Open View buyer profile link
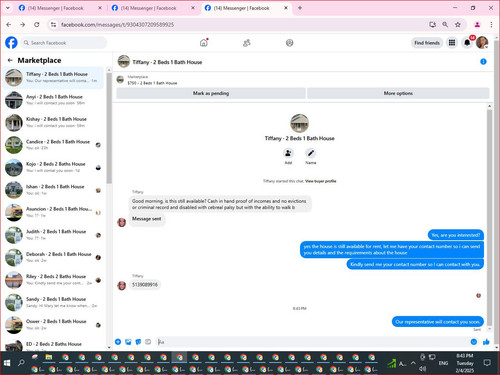The image size is (500, 375). [320, 181]
